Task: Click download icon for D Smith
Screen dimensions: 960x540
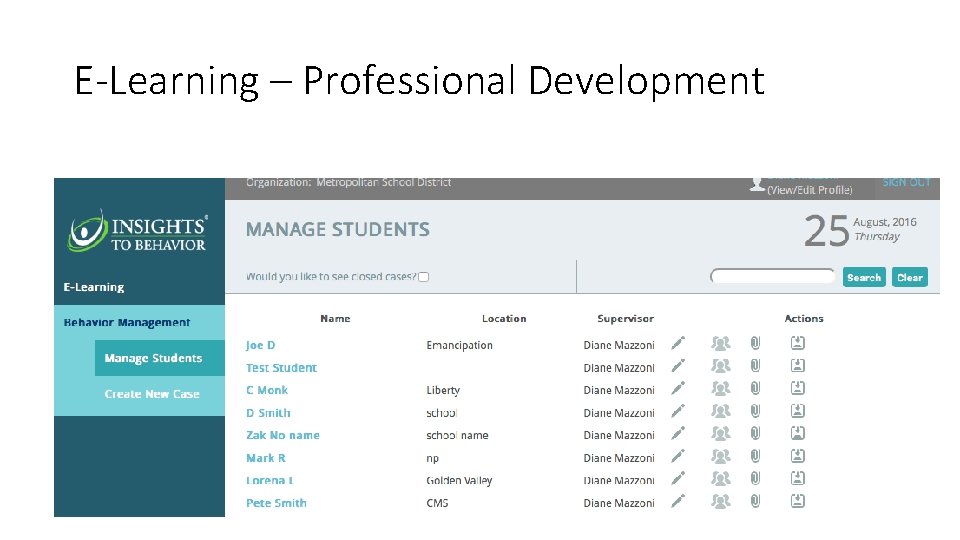Action: click(x=797, y=410)
